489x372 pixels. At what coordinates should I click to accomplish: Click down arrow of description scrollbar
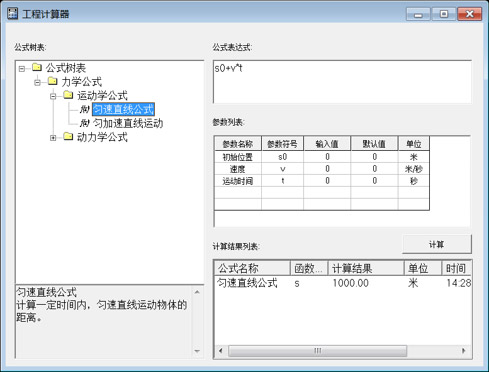[197, 351]
